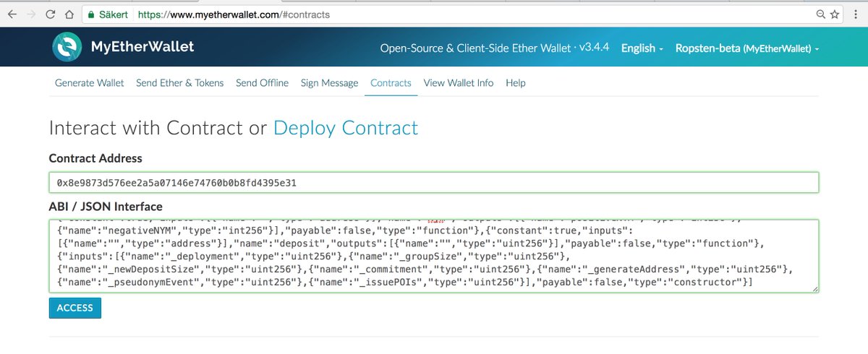
Task: Open Chrome three-dot menu
Action: [x=856, y=14]
